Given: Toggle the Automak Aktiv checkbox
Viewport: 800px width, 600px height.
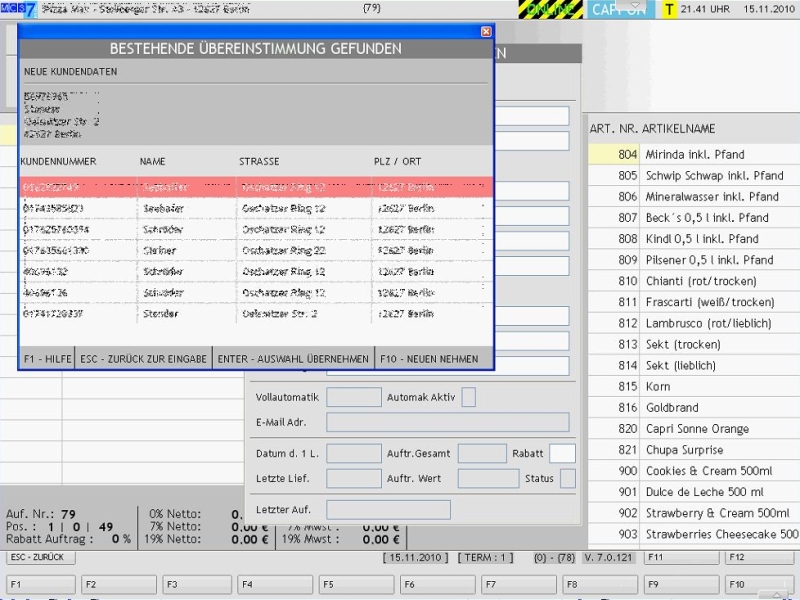Looking at the screenshot, I should 468,397.
